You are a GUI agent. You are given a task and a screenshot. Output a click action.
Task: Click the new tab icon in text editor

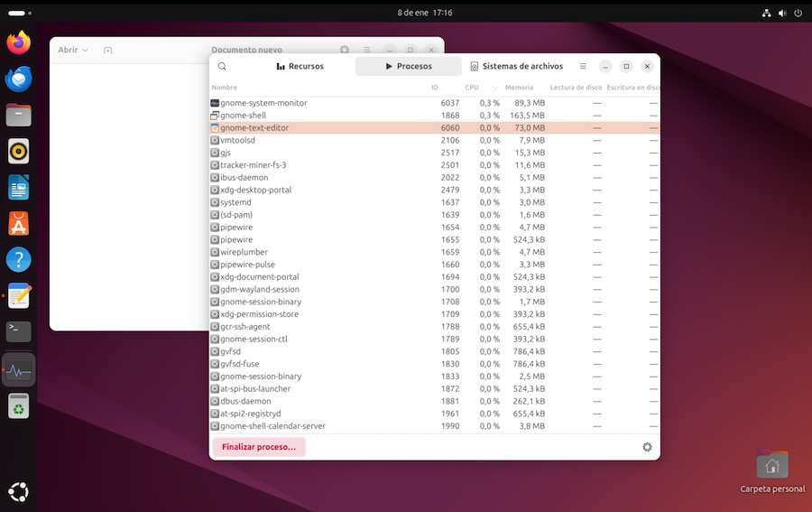click(107, 51)
